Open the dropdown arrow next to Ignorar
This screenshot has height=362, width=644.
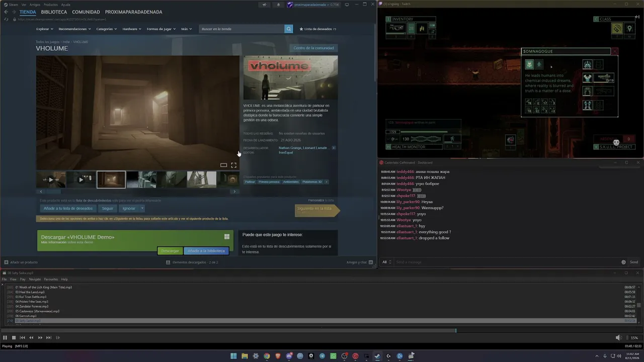click(142, 208)
